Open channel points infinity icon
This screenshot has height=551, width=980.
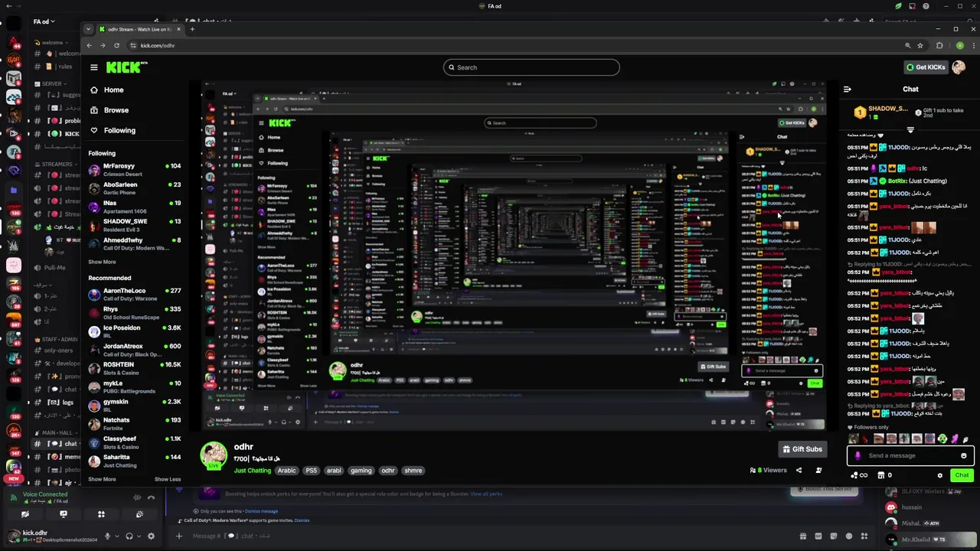pyautogui.click(x=859, y=475)
